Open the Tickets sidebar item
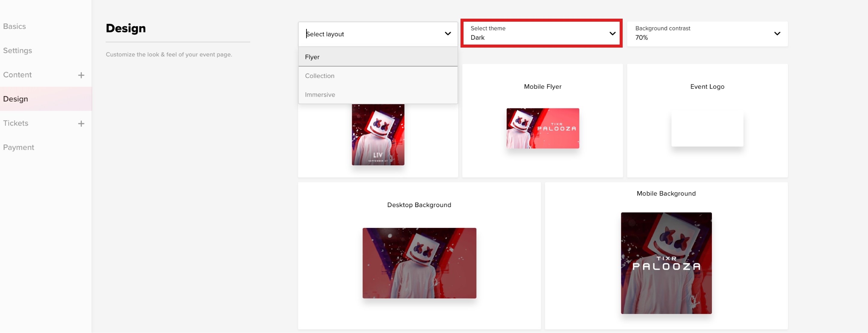The image size is (868, 333). coord(16,123)
